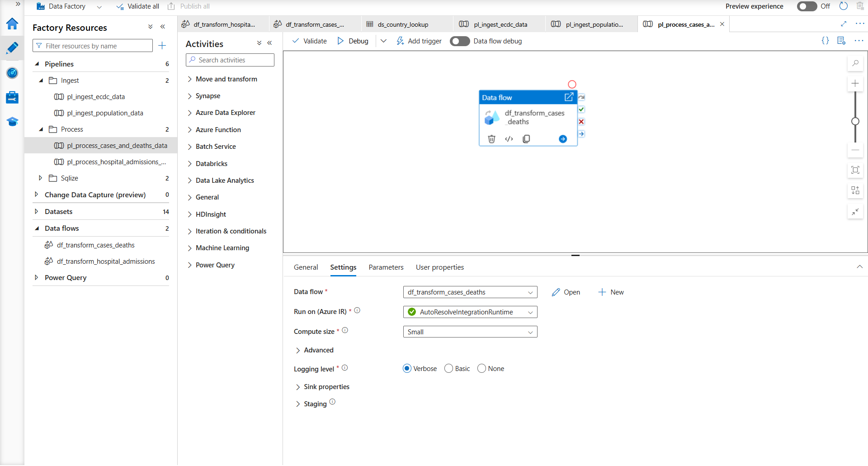Image resolution: width=868 pixels, height=466 pixels.
Task: Open the Learning center icon
Action: point(12,121)
